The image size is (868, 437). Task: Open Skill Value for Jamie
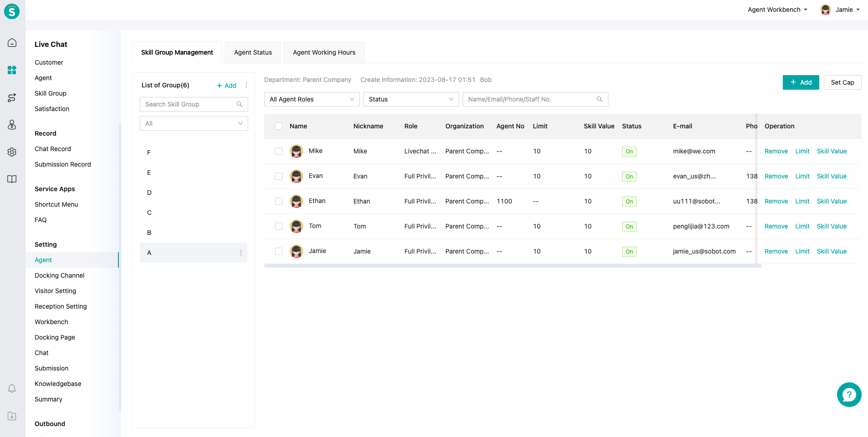tap(832, 251)
